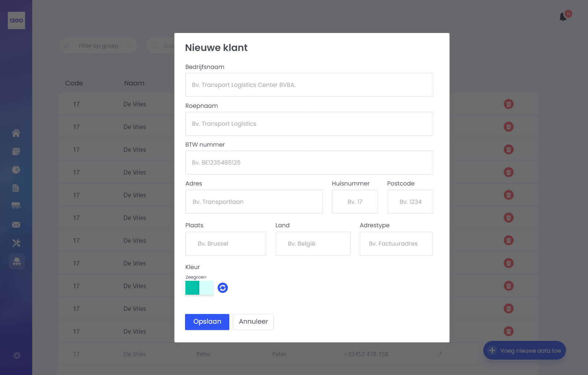588x375 pixels.
Task: Open the Filter op groep dropdown
Action: (98, 45)
